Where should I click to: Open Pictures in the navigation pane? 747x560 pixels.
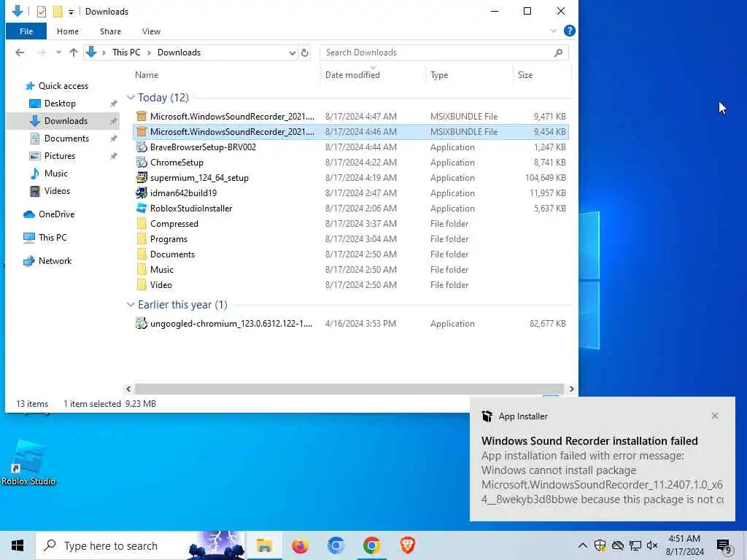pyautogui.click(x=60, y=156)
